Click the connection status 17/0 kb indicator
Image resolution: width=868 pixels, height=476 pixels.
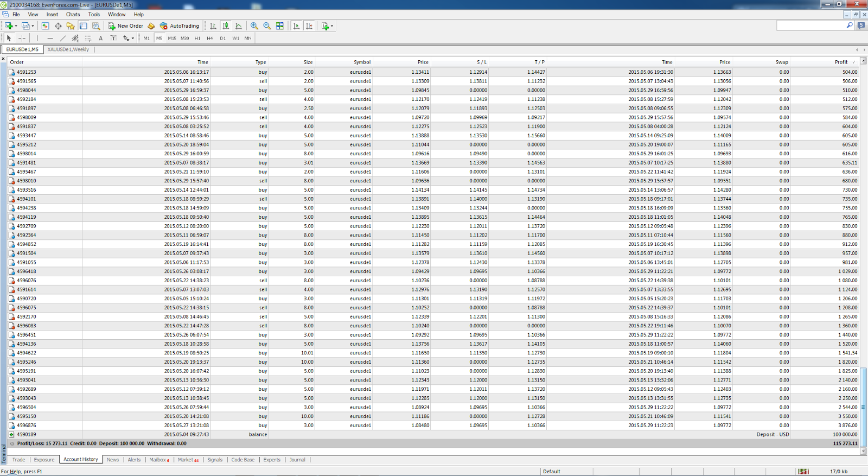[x=839, y=472]
